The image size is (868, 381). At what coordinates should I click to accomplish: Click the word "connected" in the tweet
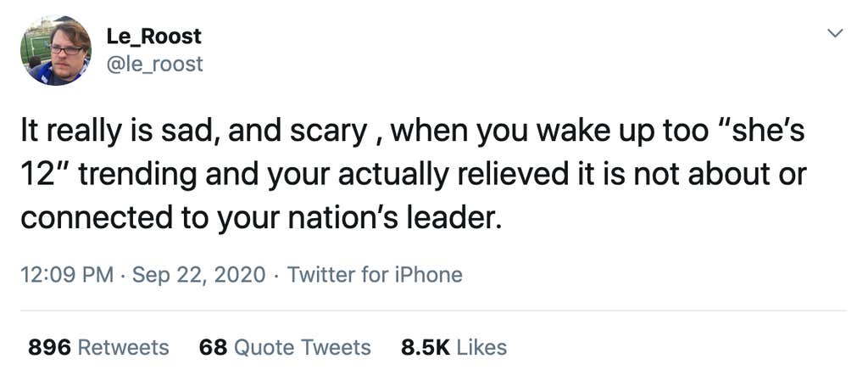(91, 218)
